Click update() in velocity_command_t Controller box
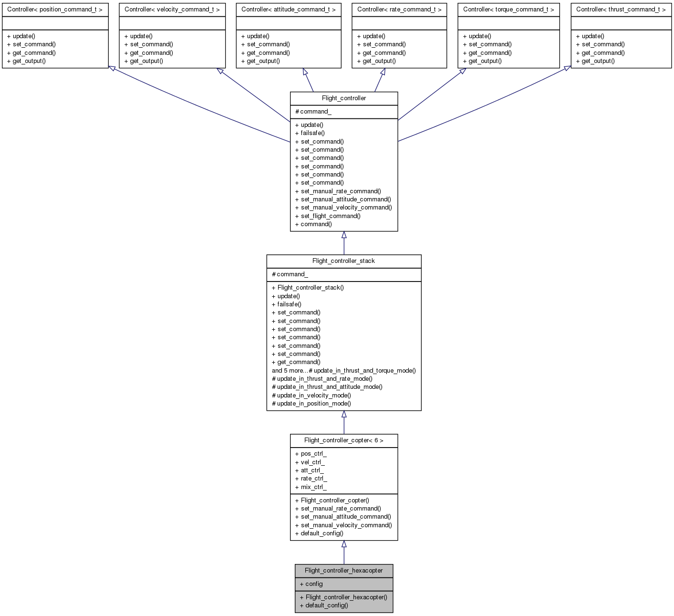Image resolution: width=674 pixels, height=616 pixels. pos(138,36)
